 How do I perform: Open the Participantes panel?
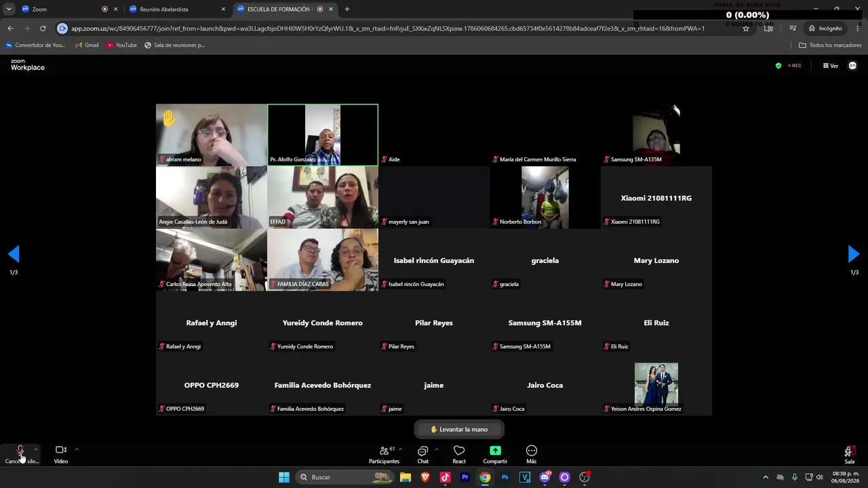pos(384,454)
